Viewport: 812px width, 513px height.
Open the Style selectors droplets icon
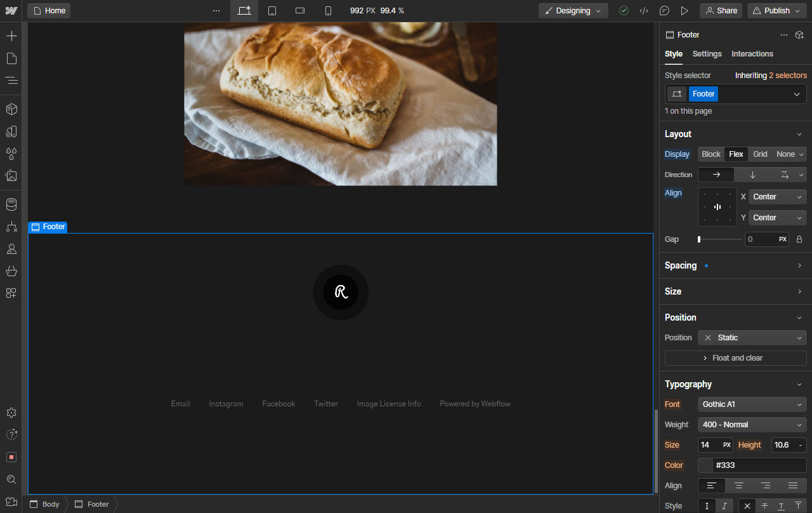11,154
